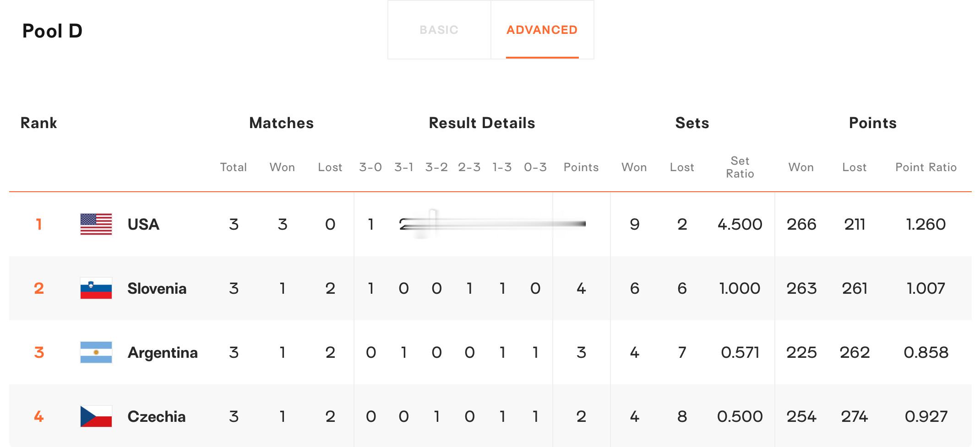The height and width of the screenshot is (447, 980).
Task: Click the rank number 2 for Slovenia
Action: (39, 288)
